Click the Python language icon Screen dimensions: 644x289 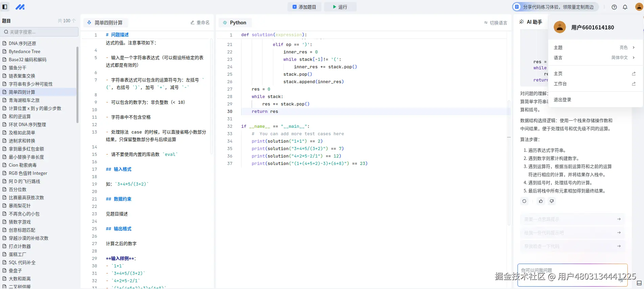tap(225, 23)
